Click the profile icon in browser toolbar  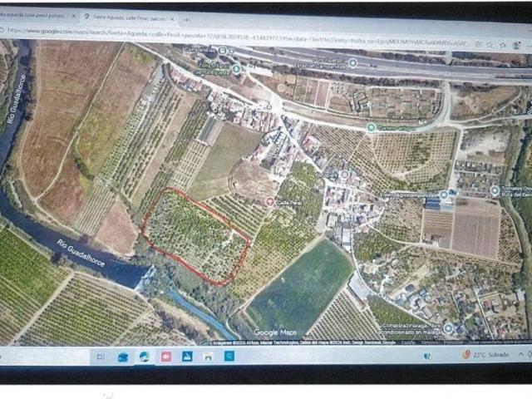517,45
